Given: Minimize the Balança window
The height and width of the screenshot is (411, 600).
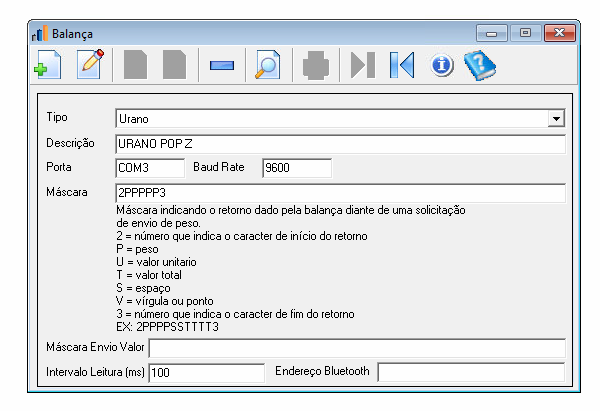Looking at the screenshot, I should (492, 33).
